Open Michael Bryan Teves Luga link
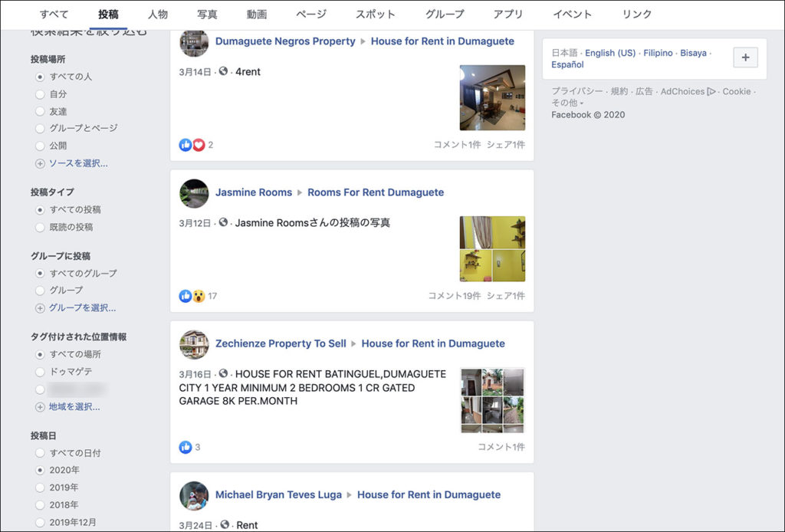785x532 pixels. tap(278, 495)
